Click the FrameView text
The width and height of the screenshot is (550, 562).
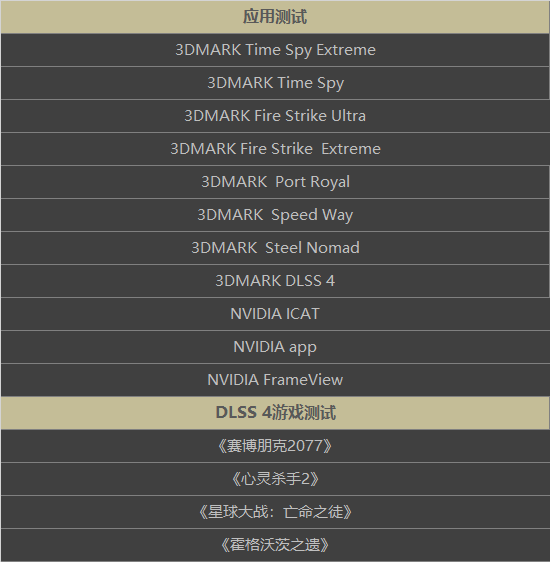click(x=303, y=380)
